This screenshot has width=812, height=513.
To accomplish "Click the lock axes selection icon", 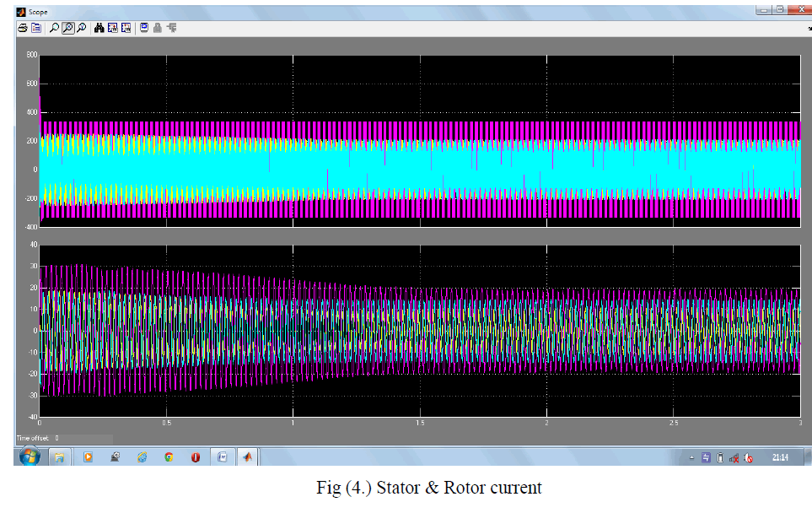I will pos(158,28).
